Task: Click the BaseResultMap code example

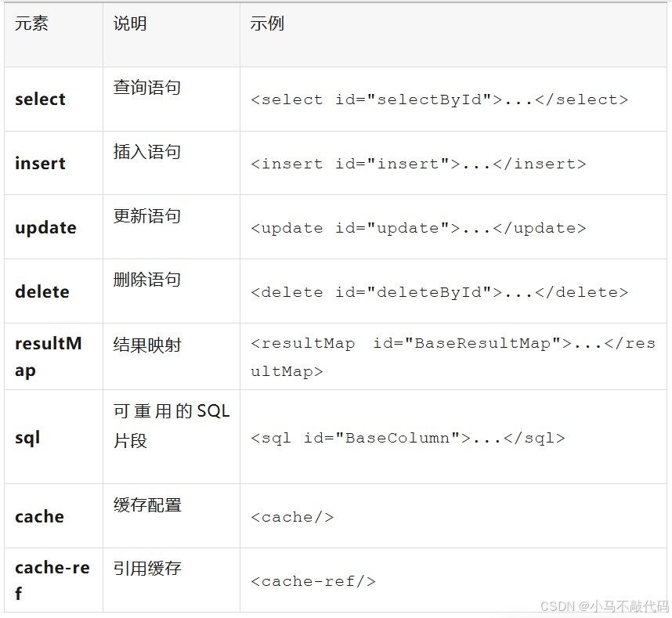Action: (453, 356)
